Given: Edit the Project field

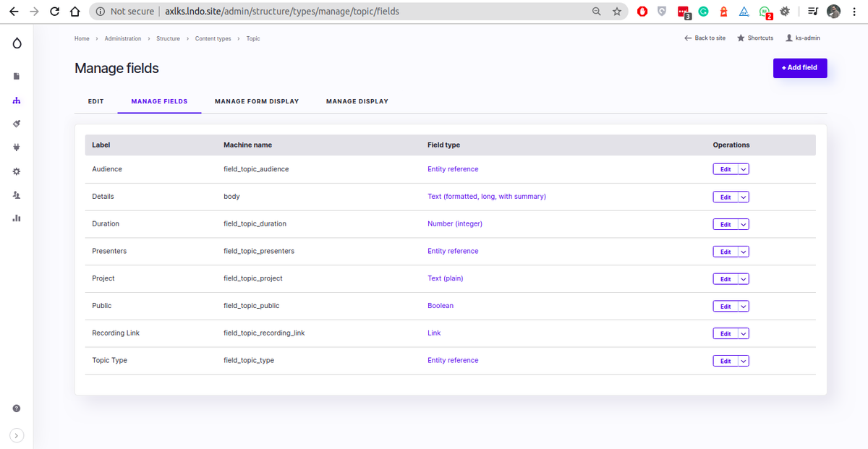Looking at the screenshot, I should click(x=726, y=279).
